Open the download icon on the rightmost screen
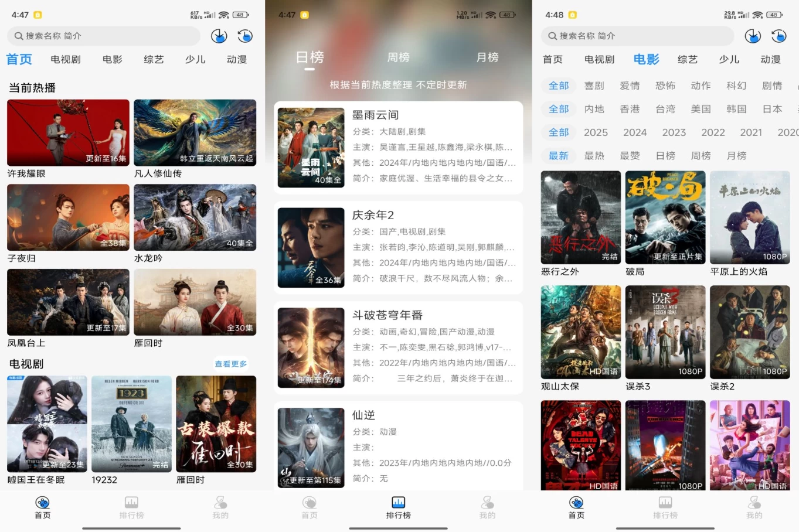Screen dimensions: 799x532 (x=753, y=36)
